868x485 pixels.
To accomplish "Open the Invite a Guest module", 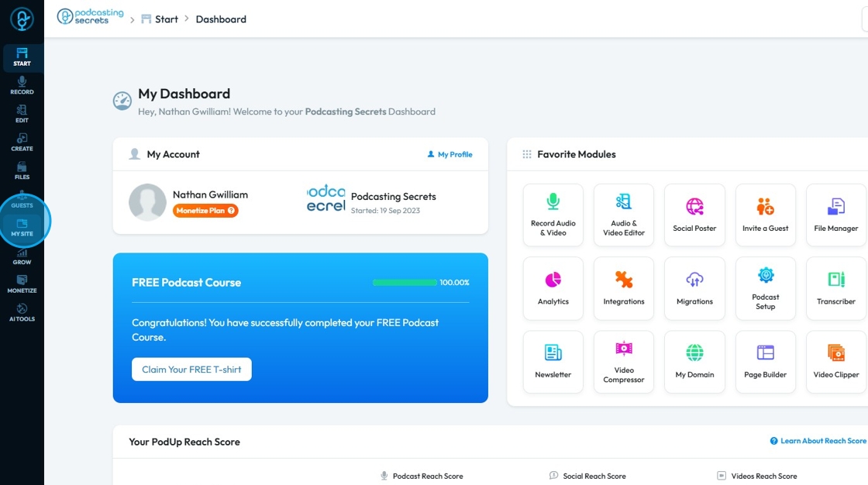I will tap(766, 215).
